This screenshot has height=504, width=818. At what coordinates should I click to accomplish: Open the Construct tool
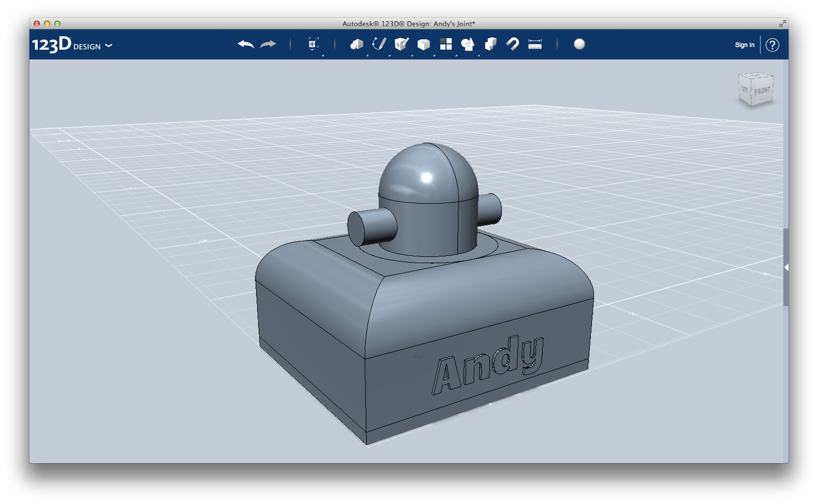(401, 44)
